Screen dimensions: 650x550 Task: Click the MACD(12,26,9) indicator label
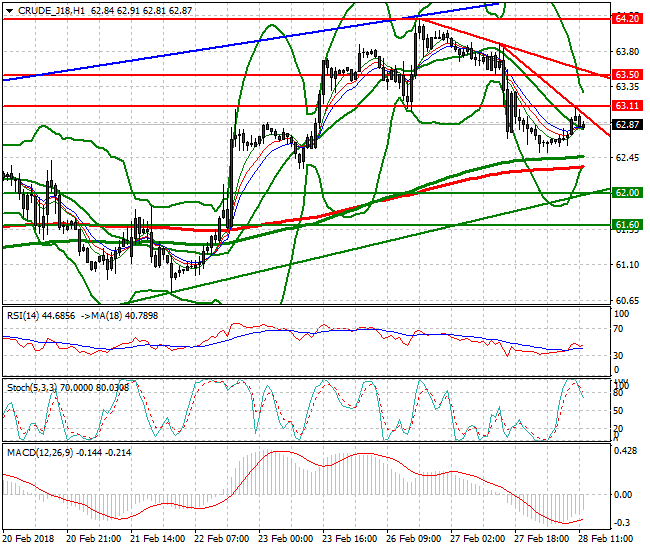click(x=40, y=453)
